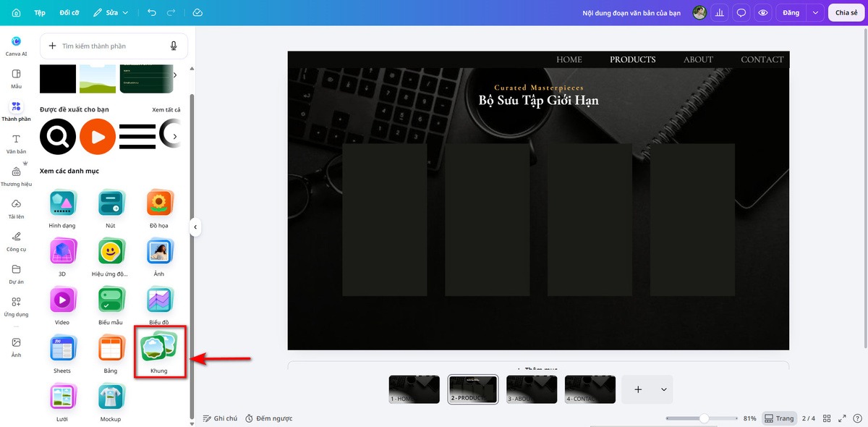
Task: Open the Ảnh sidebar tab
Action: 16,346
